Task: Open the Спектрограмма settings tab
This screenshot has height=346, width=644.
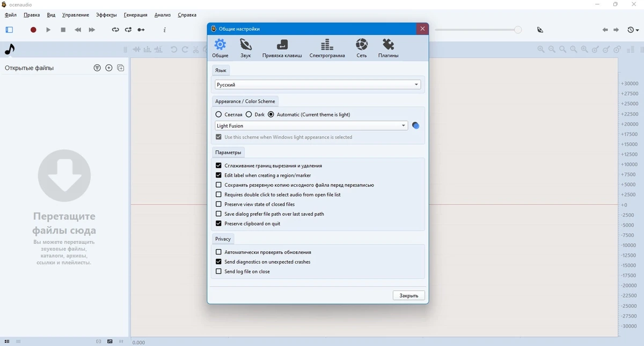Action: [x=327, y=48]
